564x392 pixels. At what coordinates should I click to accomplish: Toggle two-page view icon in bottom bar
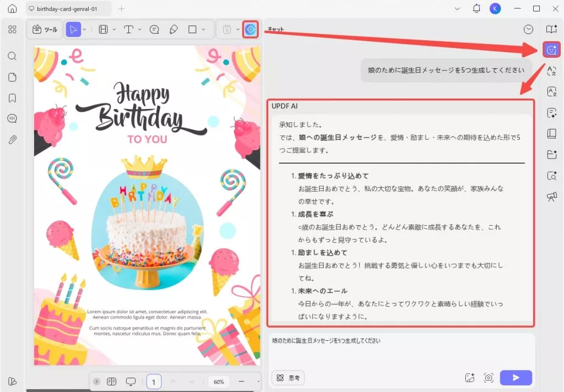point(111,382)
